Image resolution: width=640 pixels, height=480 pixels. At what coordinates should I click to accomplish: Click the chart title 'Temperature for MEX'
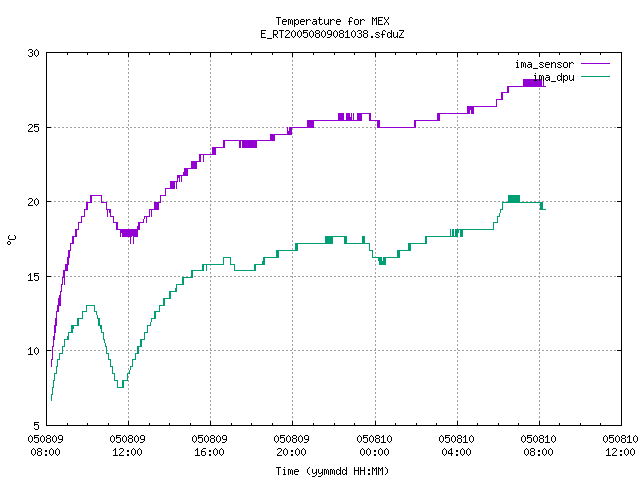tap(332, 21)
